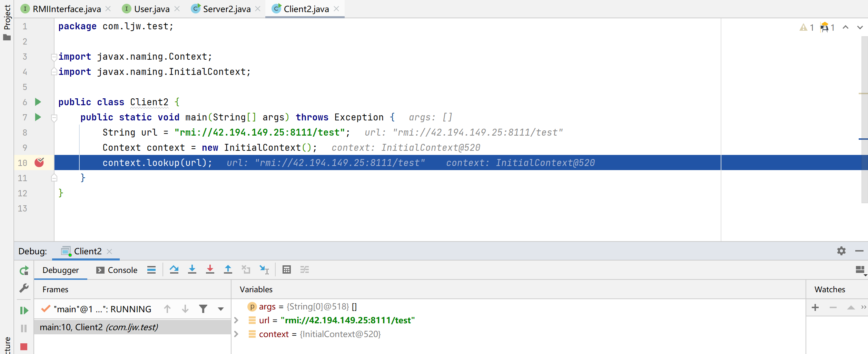Switch to User.java tab
The height and width of the screenshot is (354, 868).
point(146,9)
